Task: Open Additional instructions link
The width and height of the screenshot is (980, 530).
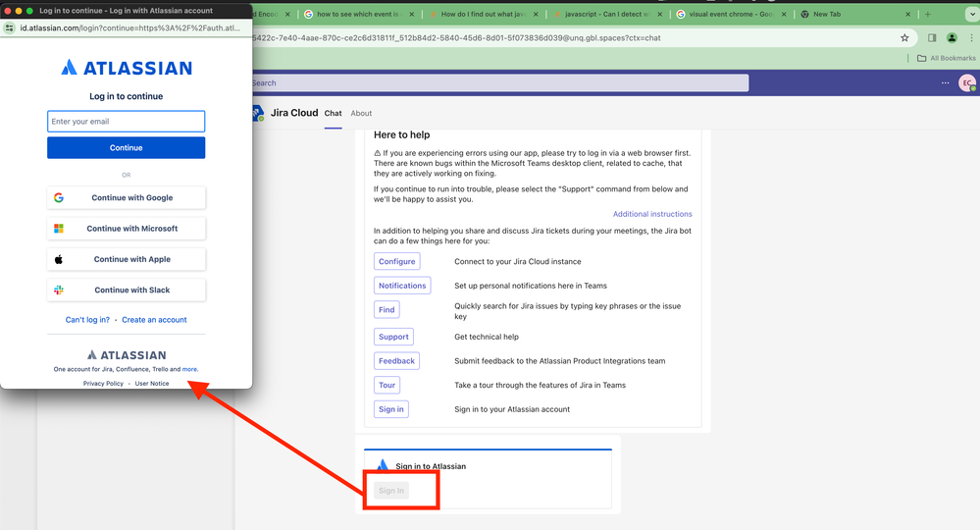Action: 652,214
